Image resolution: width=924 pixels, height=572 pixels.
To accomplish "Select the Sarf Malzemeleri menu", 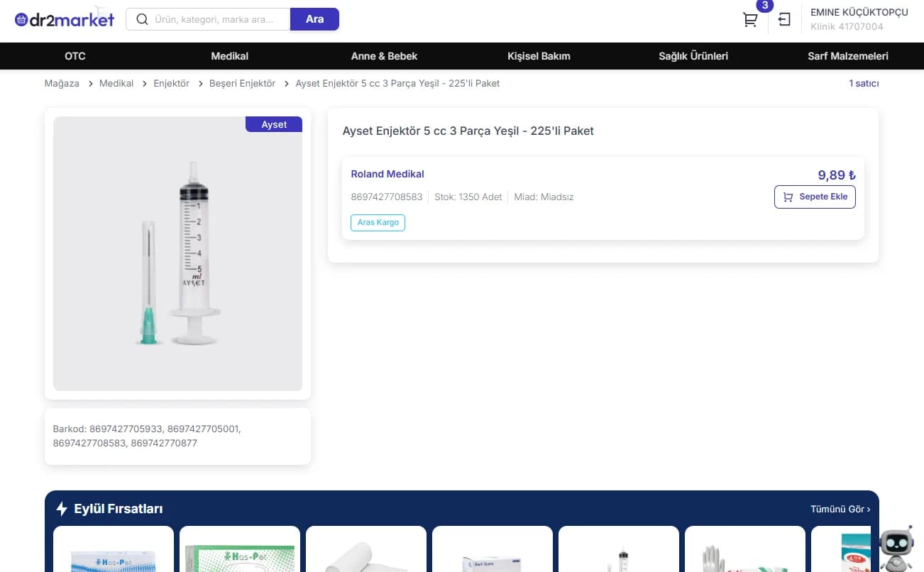I will [x=847, y=56].
